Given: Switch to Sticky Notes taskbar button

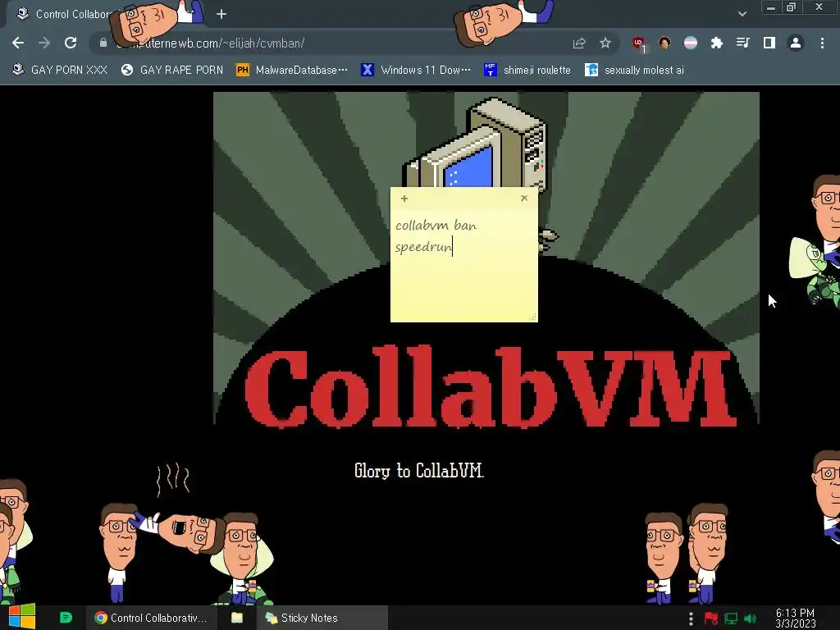Looking at the screenshot, I should point(322,618).
